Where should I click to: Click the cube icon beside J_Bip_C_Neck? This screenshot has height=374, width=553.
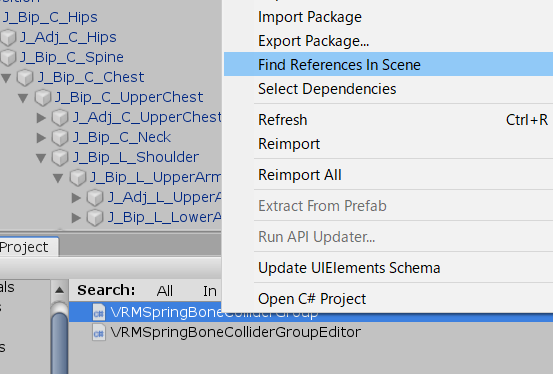click(x=60, y=138)
